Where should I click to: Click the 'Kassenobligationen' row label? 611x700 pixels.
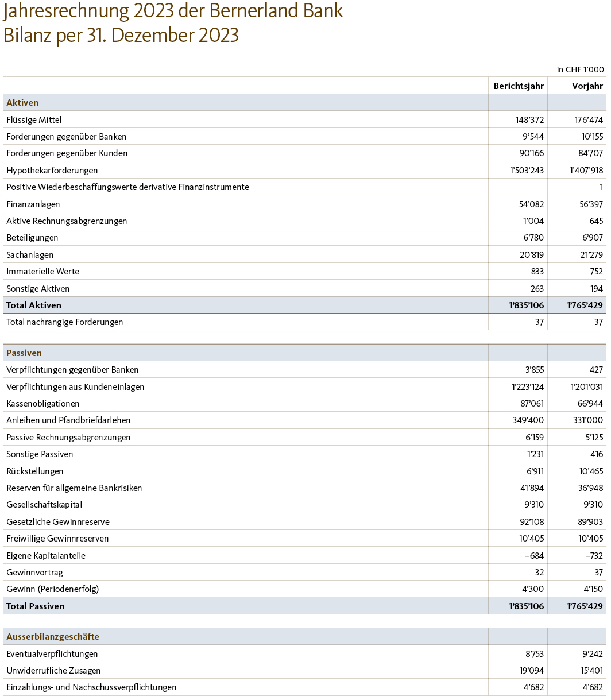click(x=43, y=404)
